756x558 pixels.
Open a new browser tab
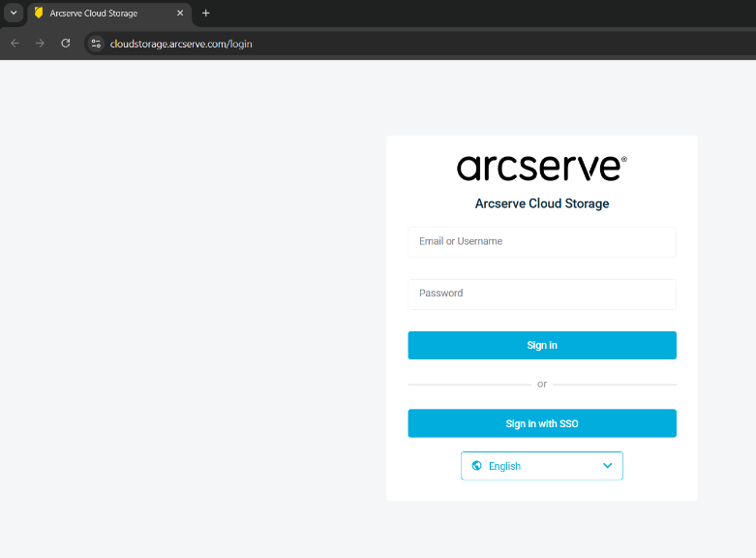[x=205, y=14]
